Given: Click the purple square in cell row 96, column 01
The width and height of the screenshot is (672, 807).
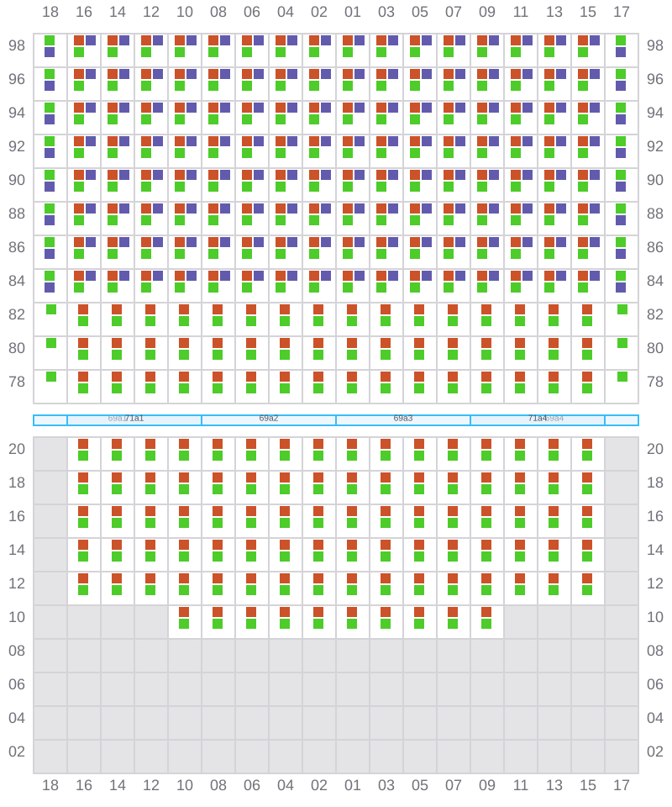Looking at the screenshot, I should pyautogui.click(x=360, y=74).
